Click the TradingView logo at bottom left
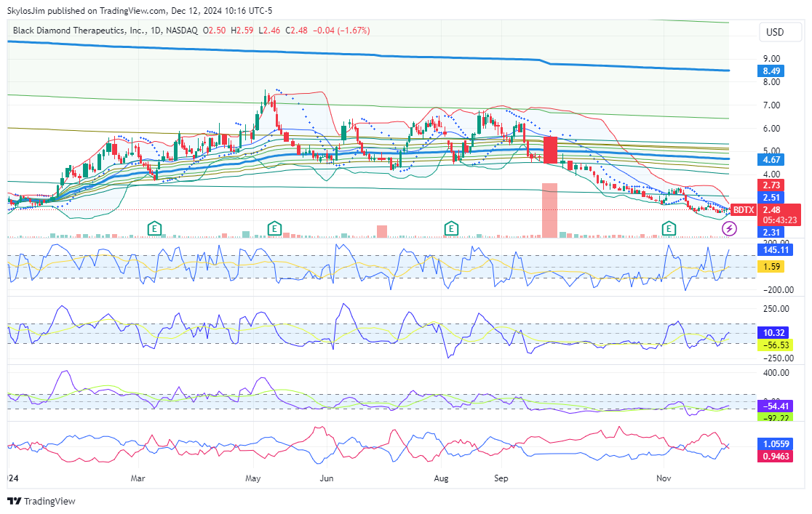The image size is (812, 514). point(41,502)
